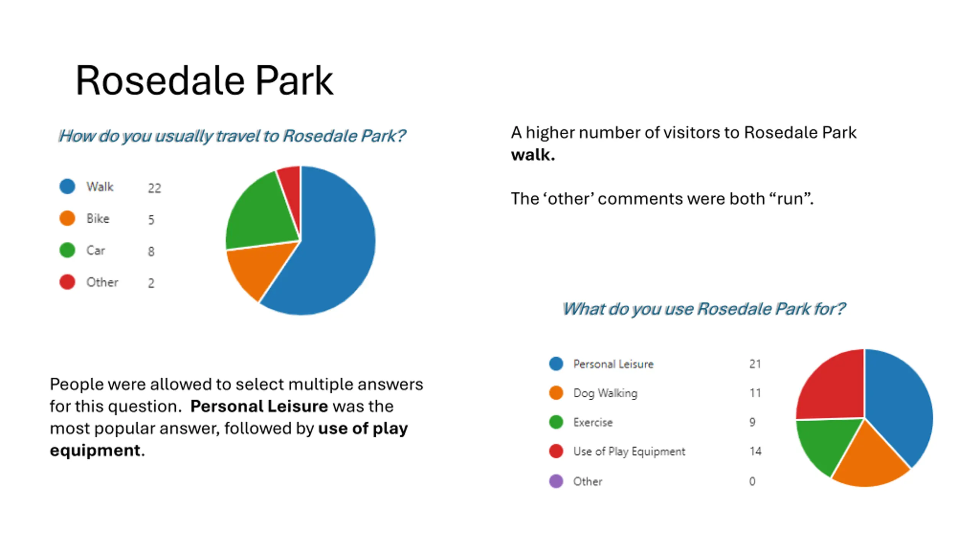Click the park usage question heading
Screen dimensions: 980x551
click(704, 309)
